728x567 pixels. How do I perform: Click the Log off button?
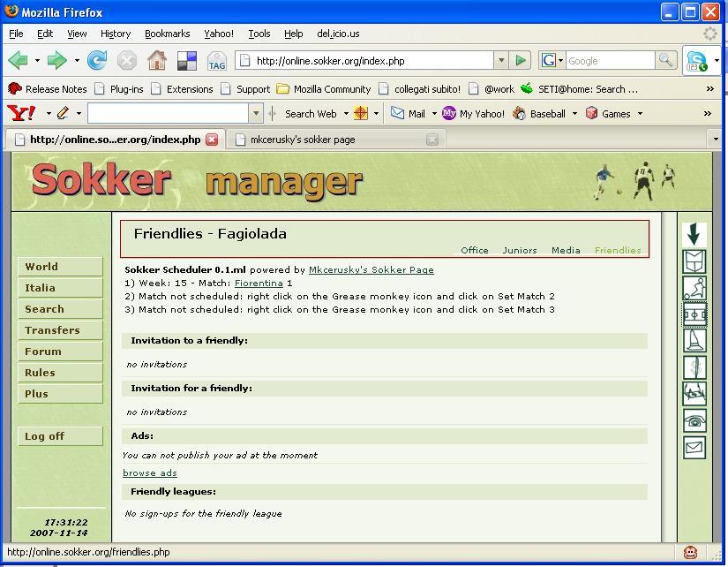(x=60, y=436)
